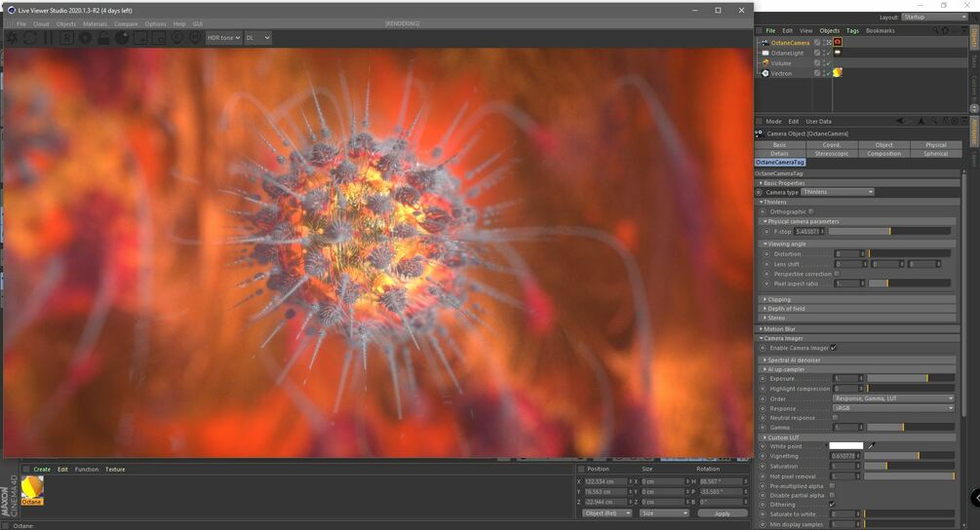
Task: Click the Apply button in Coordinates panel
Action: (723, 513)
